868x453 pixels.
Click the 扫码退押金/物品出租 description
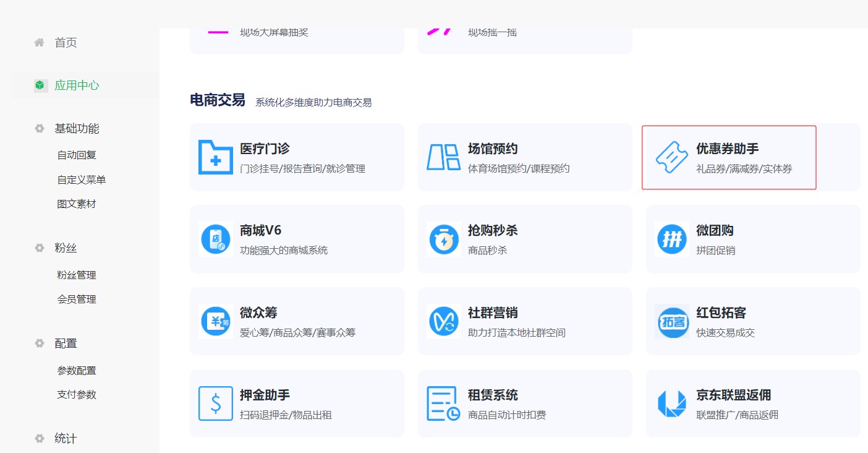click(286, 415)
